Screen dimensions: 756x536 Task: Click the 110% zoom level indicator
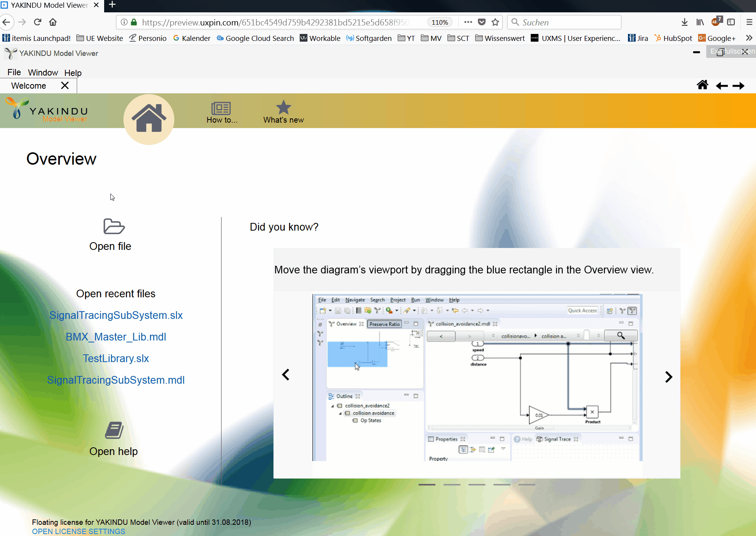point(439,22)
